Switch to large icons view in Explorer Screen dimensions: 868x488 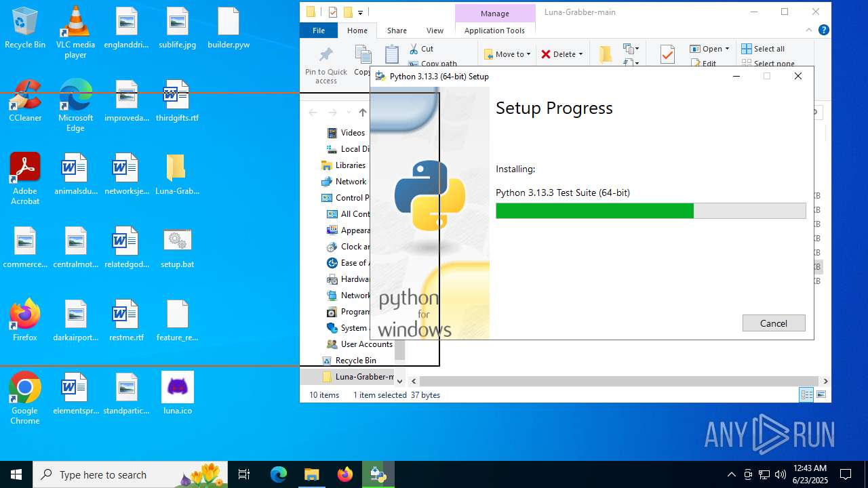[821, 394]
